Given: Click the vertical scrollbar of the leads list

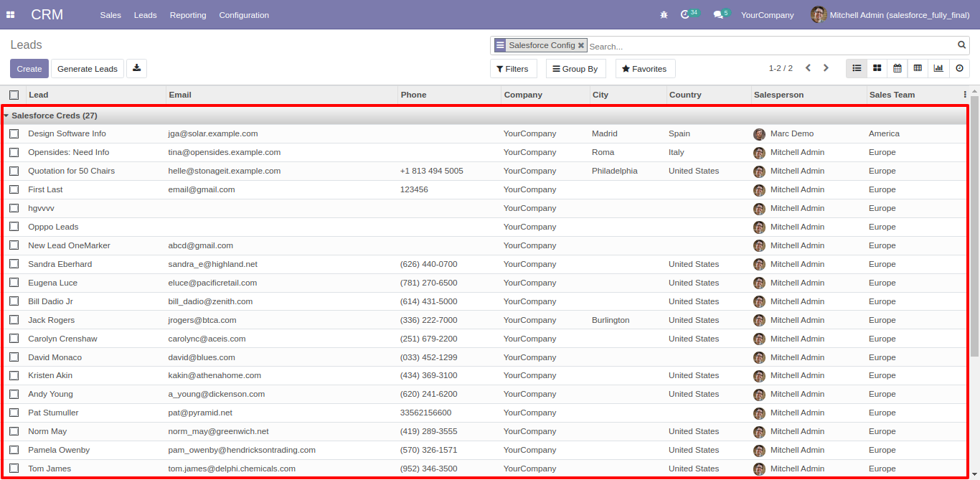Looking at the screenshot, I should pyautogui.click(x=974, y=226).
